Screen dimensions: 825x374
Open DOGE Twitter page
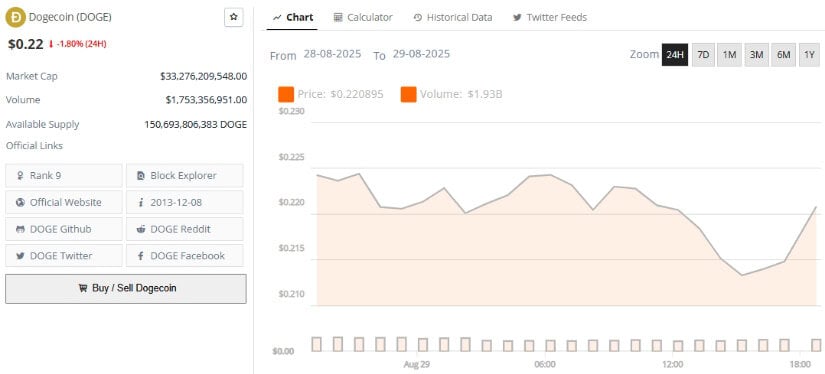tap(64, 256)
